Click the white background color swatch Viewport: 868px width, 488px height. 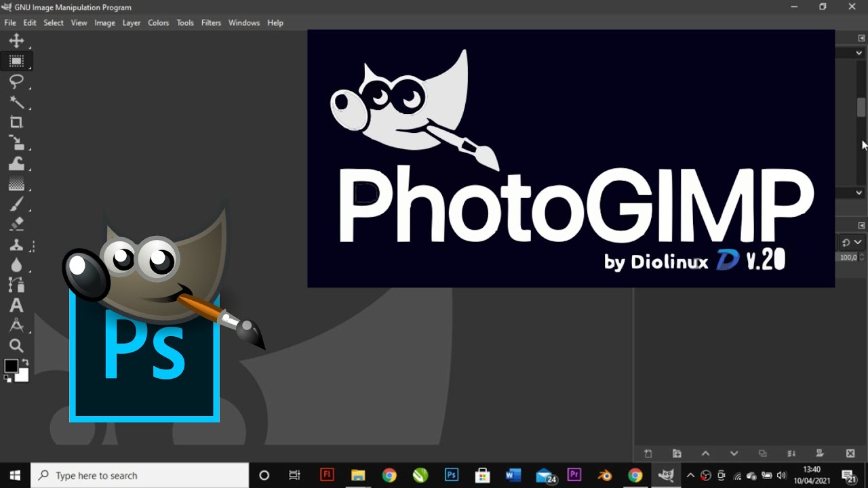pyautogui.click(x=23, y=375)
